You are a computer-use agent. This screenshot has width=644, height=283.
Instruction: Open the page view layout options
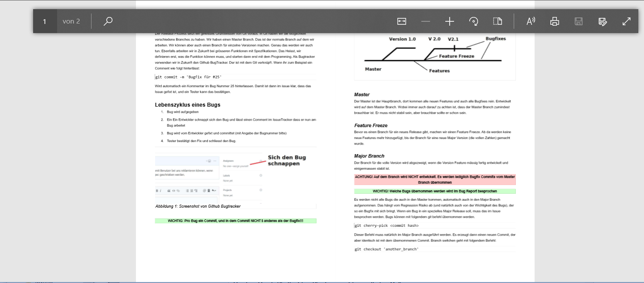click(498, 21)
